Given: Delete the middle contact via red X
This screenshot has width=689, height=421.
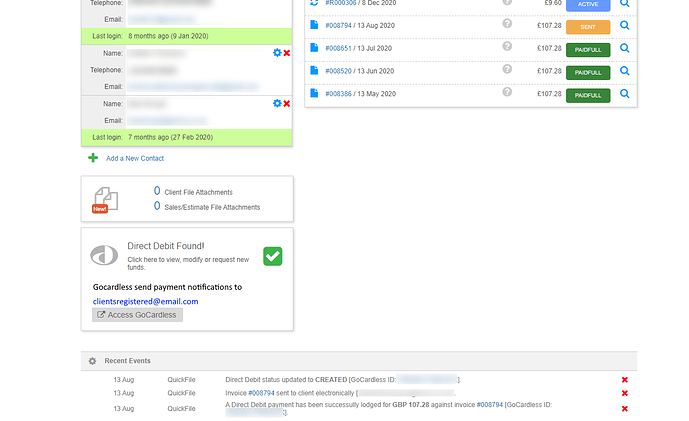Looking at the screenshot, I should coord(287,52).
